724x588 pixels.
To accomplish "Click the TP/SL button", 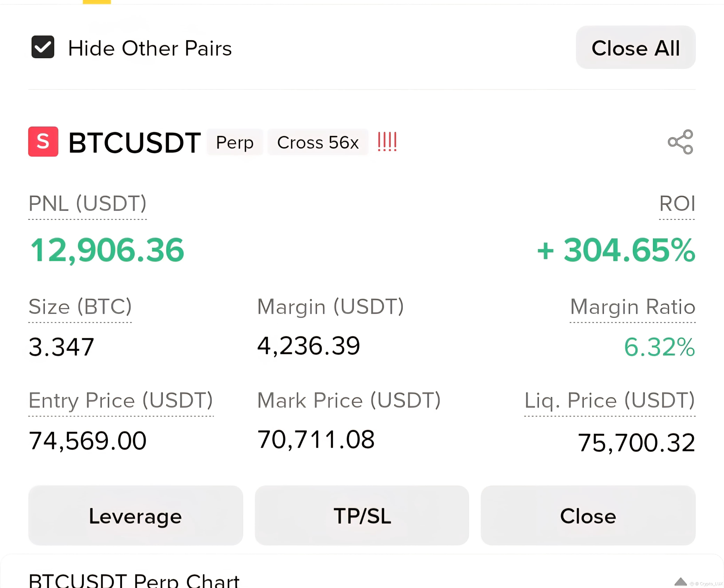I will (x=362, y=515).
